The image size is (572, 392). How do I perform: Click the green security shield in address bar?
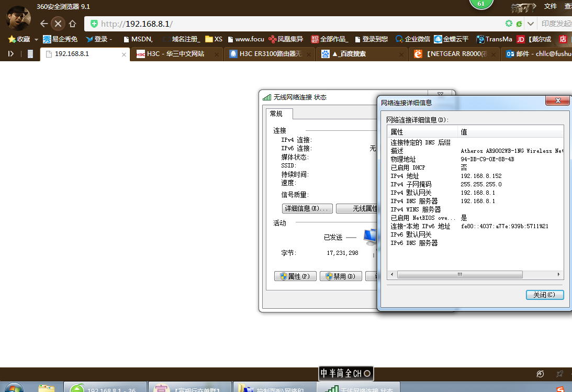pos(94,24)
